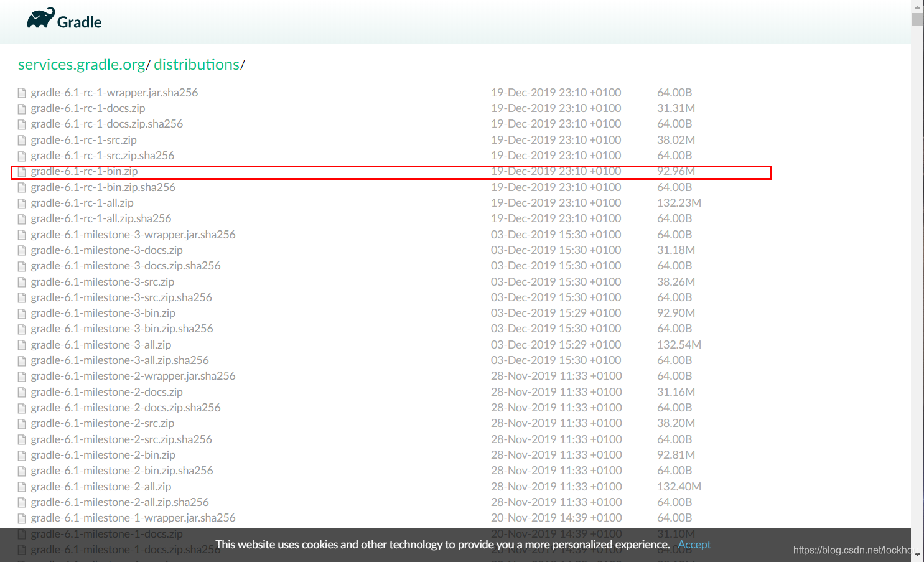The image size is (924, 562).
Task: Click file icon beside gradle-6.1-milestone-2-wrapper.jar.sha256
Action: [22, 377]
